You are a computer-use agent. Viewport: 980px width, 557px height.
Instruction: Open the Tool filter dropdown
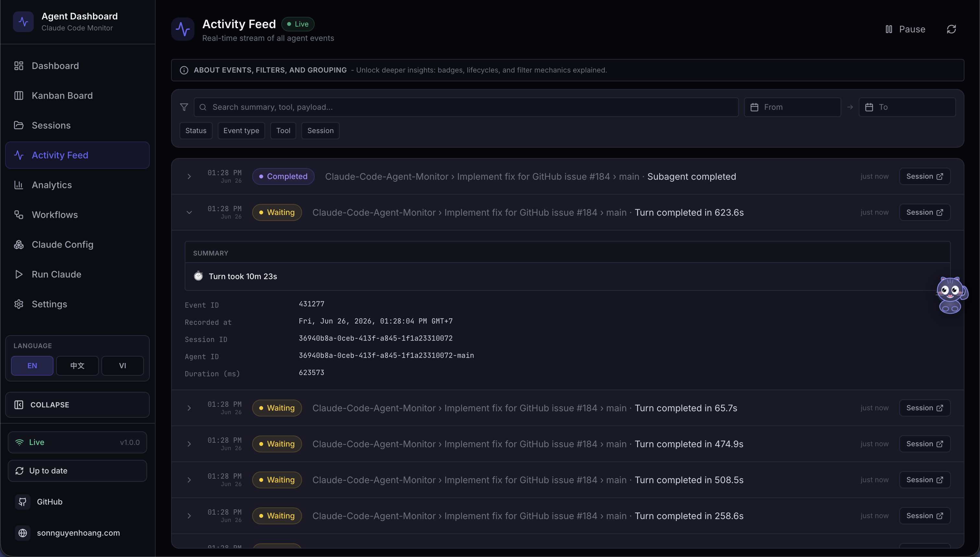point(283,131)
